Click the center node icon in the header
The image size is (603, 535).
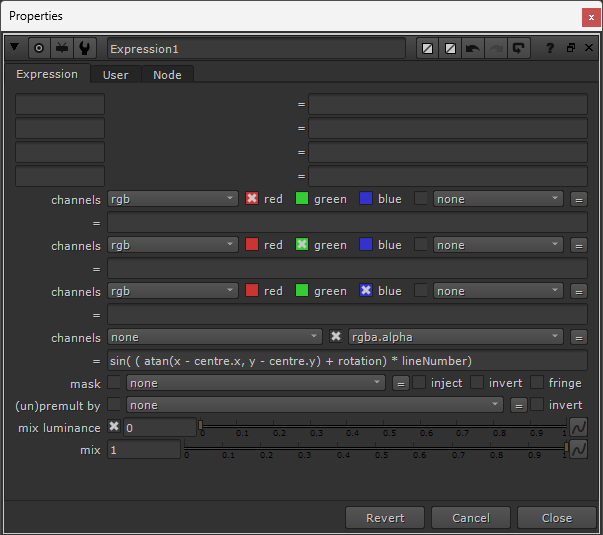point(39,48)
